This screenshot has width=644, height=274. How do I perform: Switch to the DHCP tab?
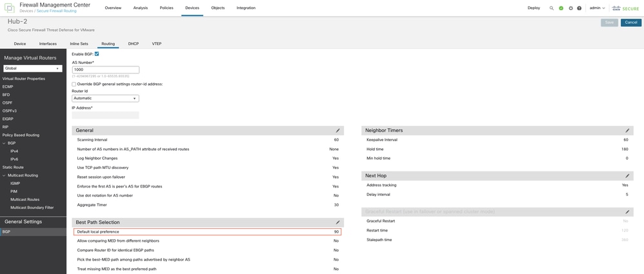pos(134,43)
